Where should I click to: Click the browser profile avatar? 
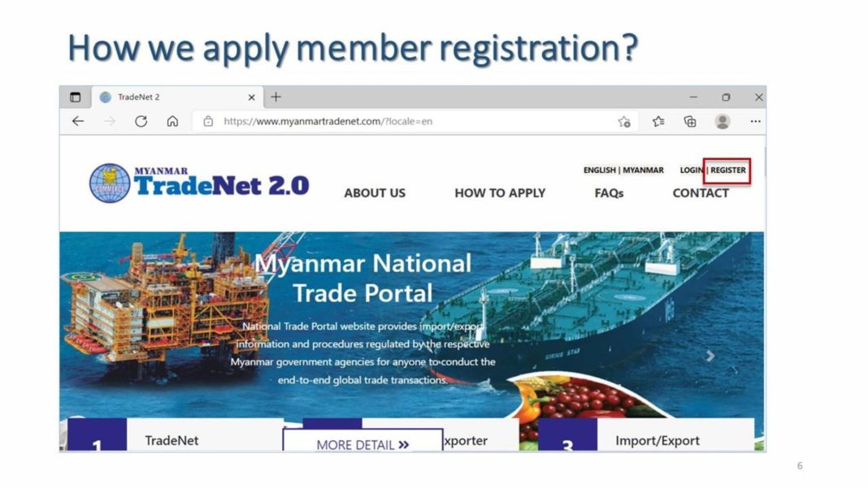(x=723, y=121)
